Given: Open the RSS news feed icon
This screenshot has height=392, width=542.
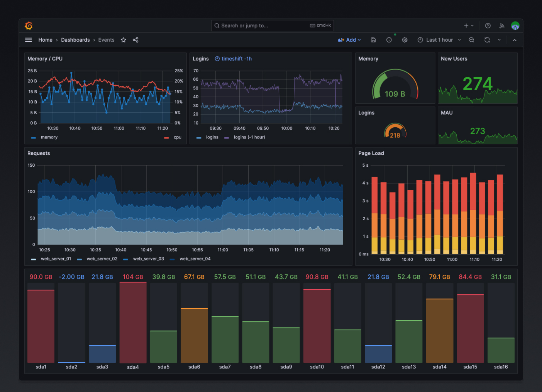Looking at the screenshot, I should click(502, 26).
